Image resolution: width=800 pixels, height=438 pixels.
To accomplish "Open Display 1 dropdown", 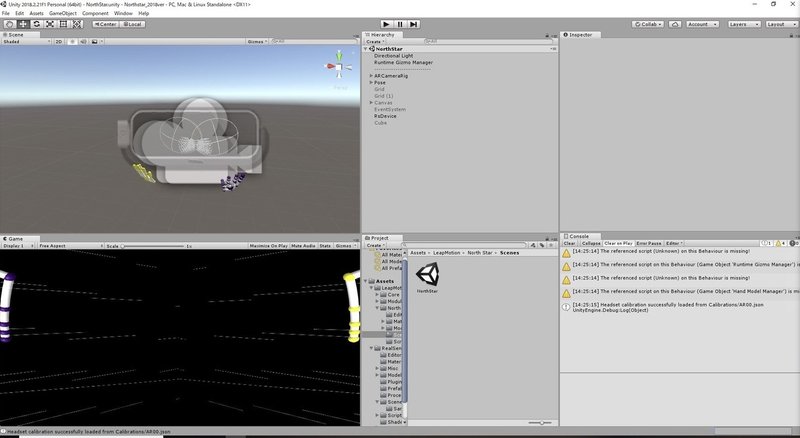I will tap(19, 246).
